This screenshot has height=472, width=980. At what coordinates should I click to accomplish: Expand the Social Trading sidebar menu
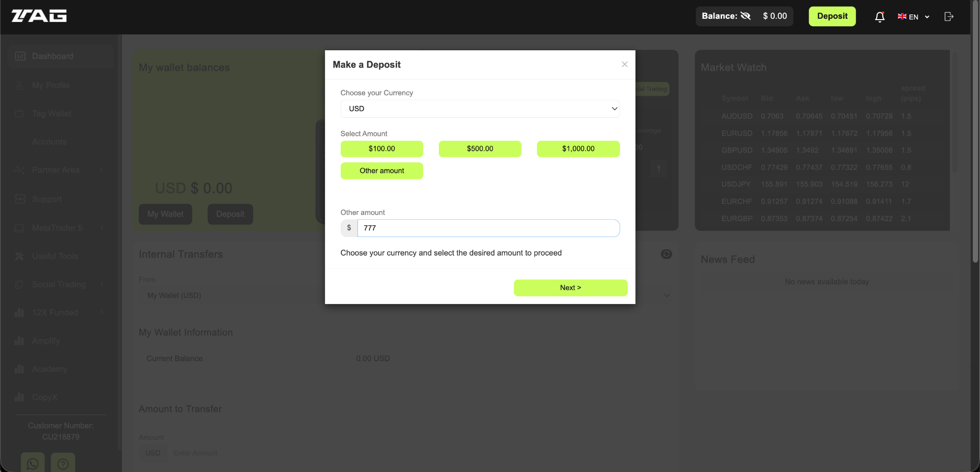(x=58, y=284)
